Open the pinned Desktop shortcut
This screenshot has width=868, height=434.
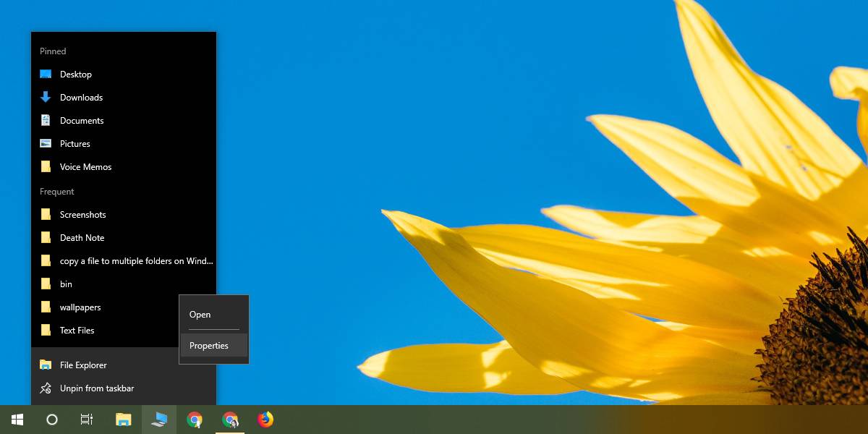click(x=76, y=74)
